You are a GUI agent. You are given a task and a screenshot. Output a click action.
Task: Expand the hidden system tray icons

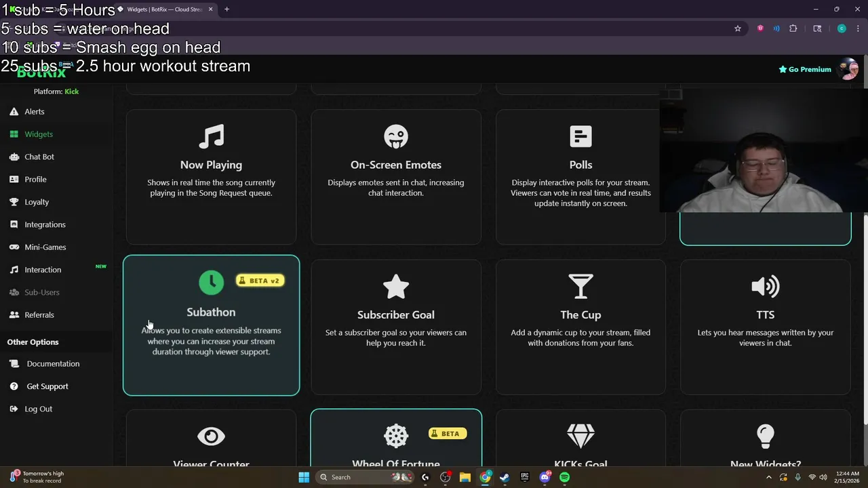coord(769,477)
